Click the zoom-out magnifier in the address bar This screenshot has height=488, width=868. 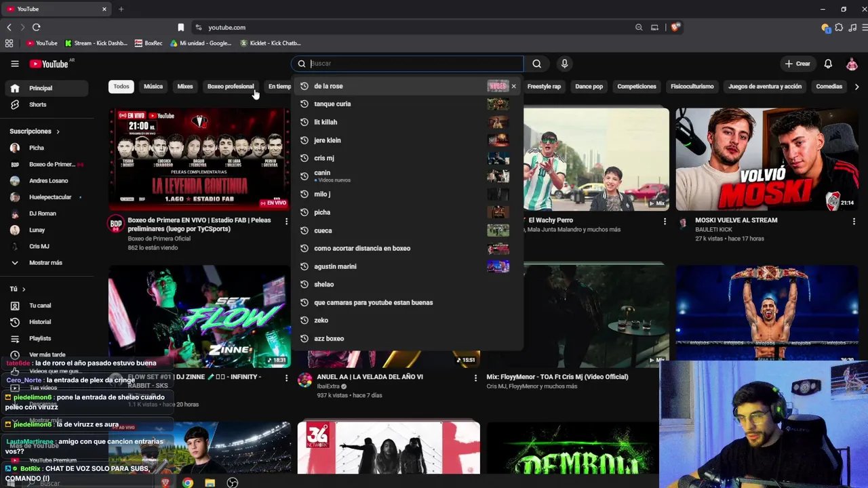[x=639, y=27]
